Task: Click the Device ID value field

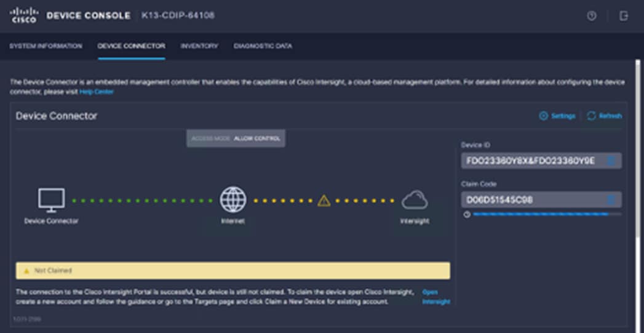Action: [x=541, y=161]
